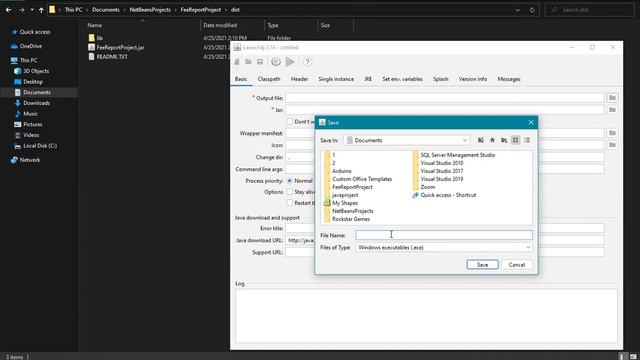The image size is (640, 360).
Task: Click NetBeansProjects in Explorer breadcrumb path
Action: [150, 10]
